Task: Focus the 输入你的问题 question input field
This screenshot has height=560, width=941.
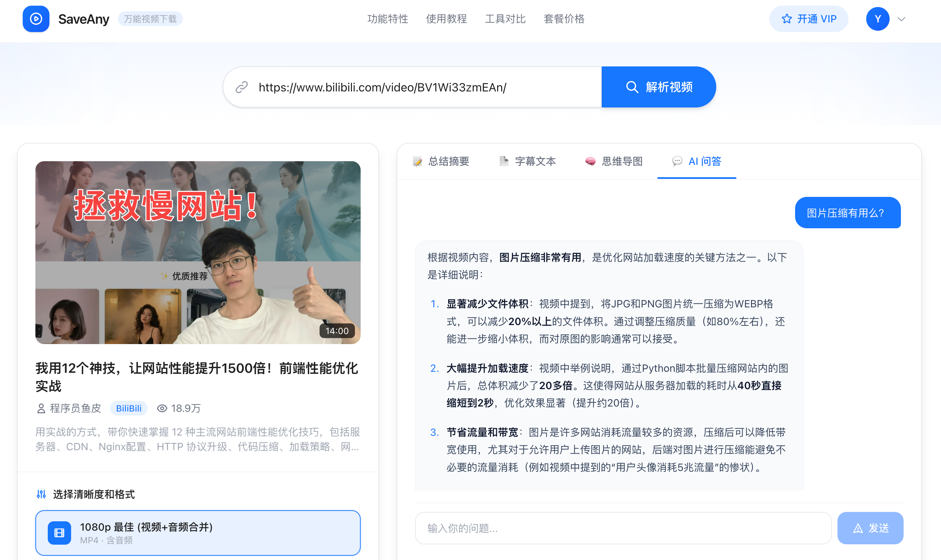Action: point(623,528)
